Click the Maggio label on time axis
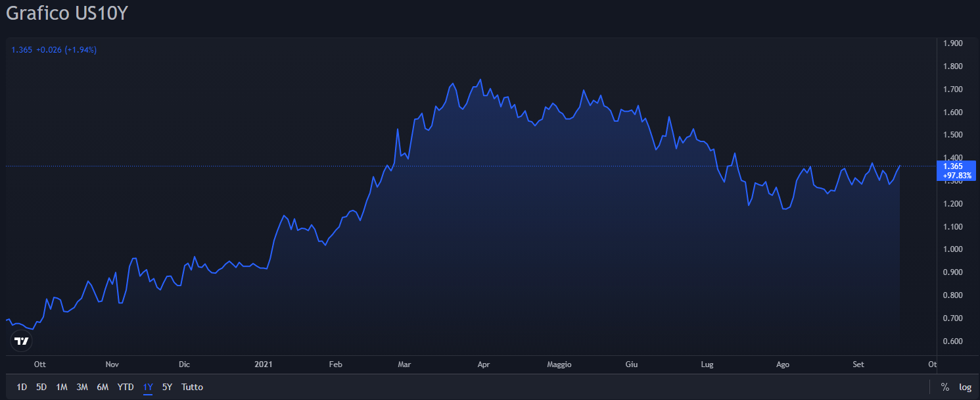Image resolution: width=980 pixels, height=400 pixels. coord(559,364)
